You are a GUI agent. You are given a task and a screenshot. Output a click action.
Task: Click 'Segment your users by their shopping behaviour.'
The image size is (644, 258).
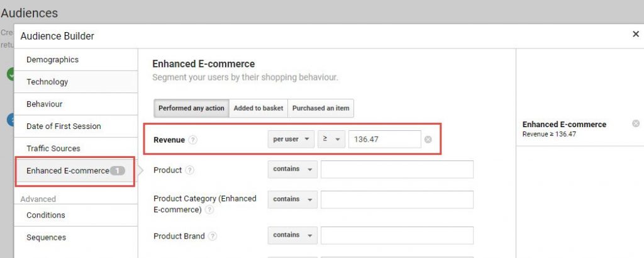[x=245, y=77]
